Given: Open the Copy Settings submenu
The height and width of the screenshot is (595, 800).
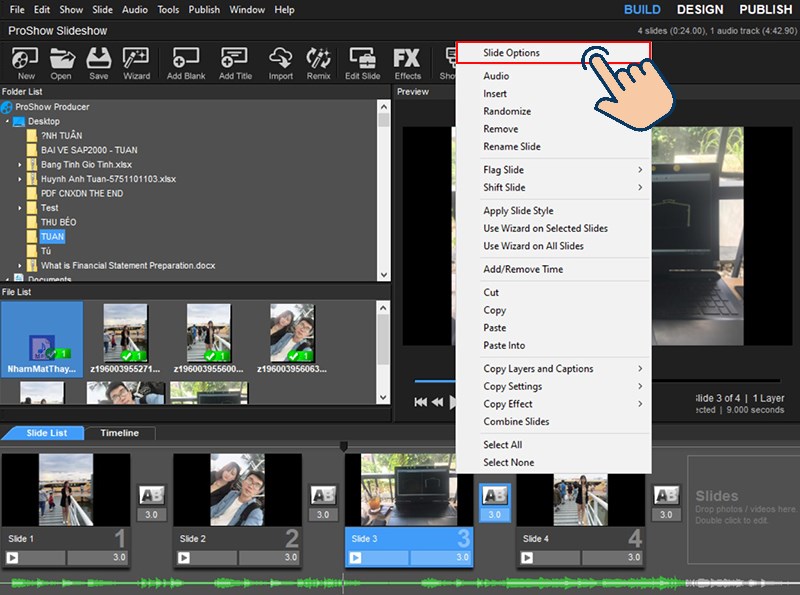Looking at the screenshot, I should point(553,386).
